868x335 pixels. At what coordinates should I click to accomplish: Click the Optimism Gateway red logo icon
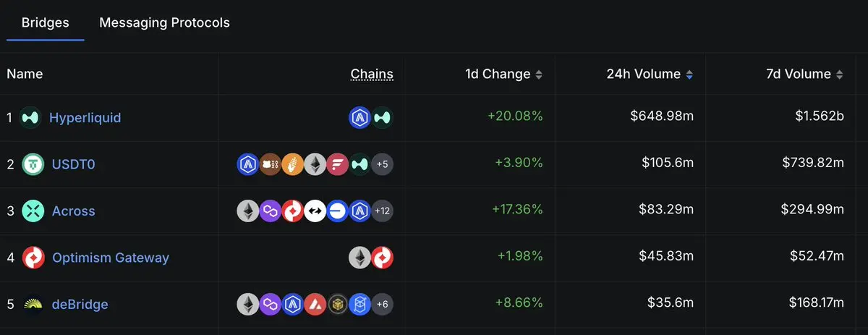click(x=33, y=258)
